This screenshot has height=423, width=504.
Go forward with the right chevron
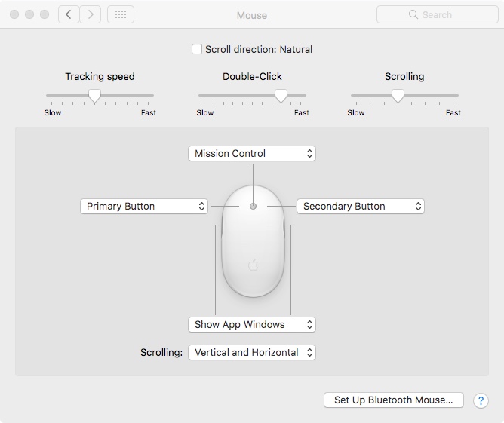91,14
